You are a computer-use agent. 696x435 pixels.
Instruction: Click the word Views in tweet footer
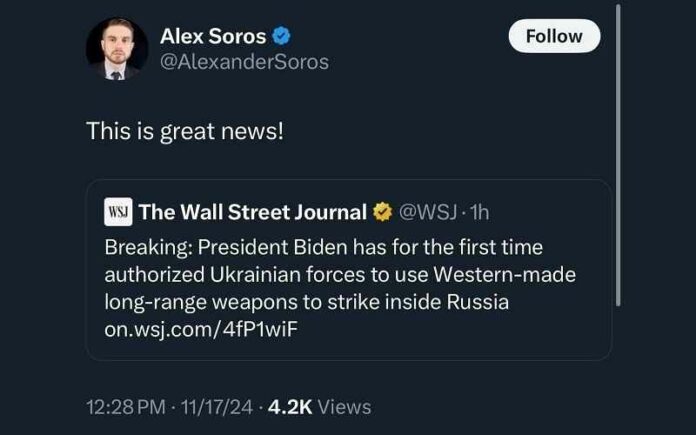coord(345,407)
